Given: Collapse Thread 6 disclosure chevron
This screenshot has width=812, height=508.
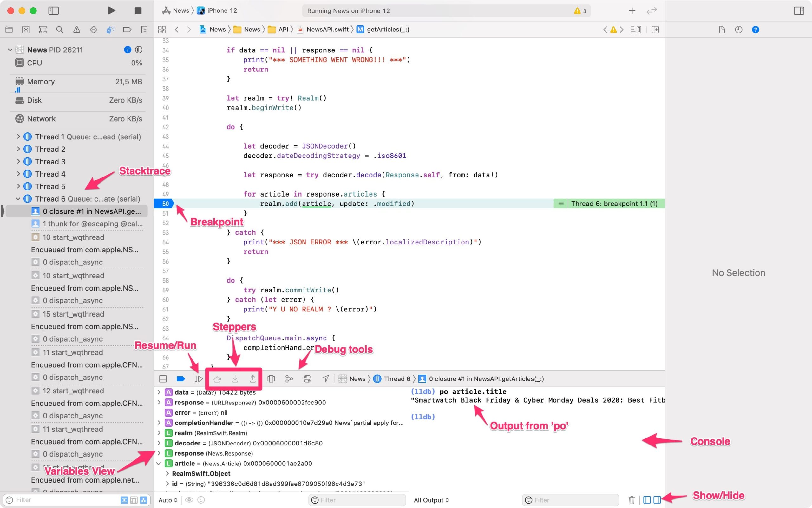Looking at the screenshot, I should [18, 198].
